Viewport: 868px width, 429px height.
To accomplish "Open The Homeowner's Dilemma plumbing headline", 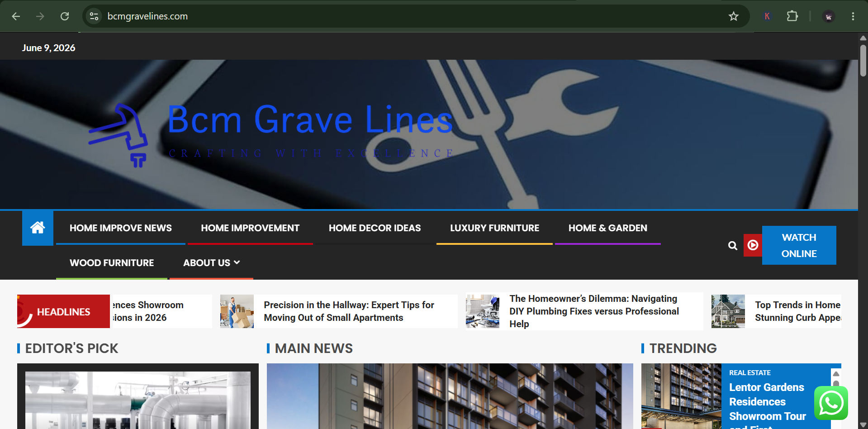I will (594, 311).
